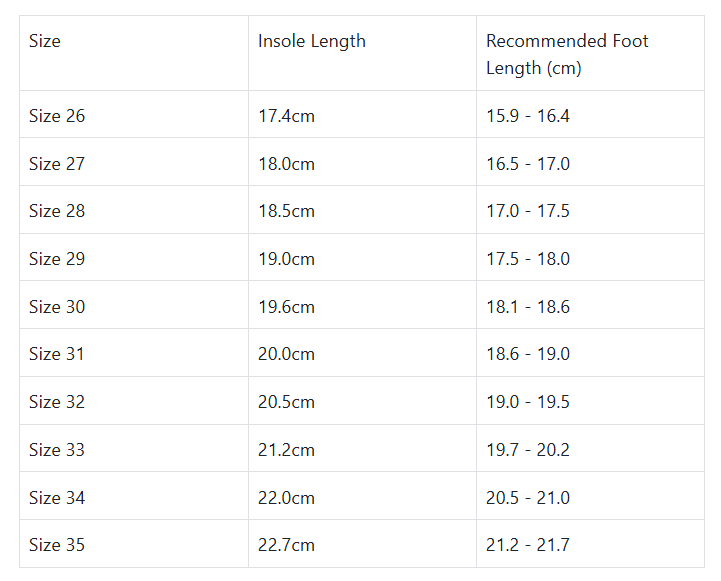Click the Insole Length column header
Screen dimensions: 721x581
312,42
